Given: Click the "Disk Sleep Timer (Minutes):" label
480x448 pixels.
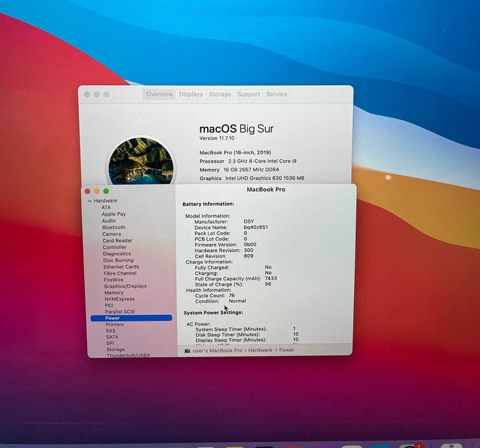Looking at the screenshot, I should (228, 335).
